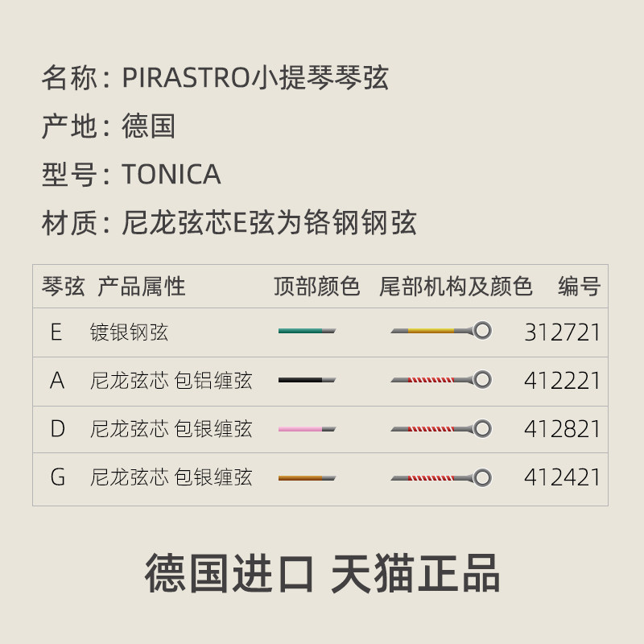Click the black A string top color bar

coord(307,380)
